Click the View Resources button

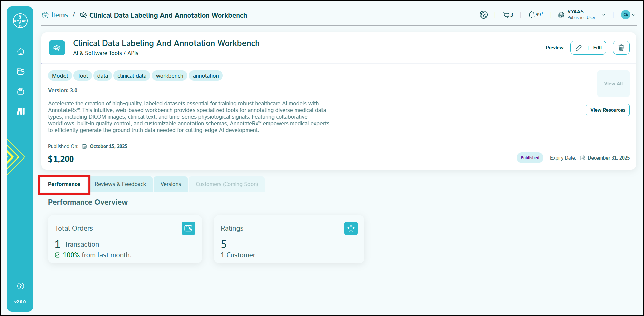tap(607, 110)
